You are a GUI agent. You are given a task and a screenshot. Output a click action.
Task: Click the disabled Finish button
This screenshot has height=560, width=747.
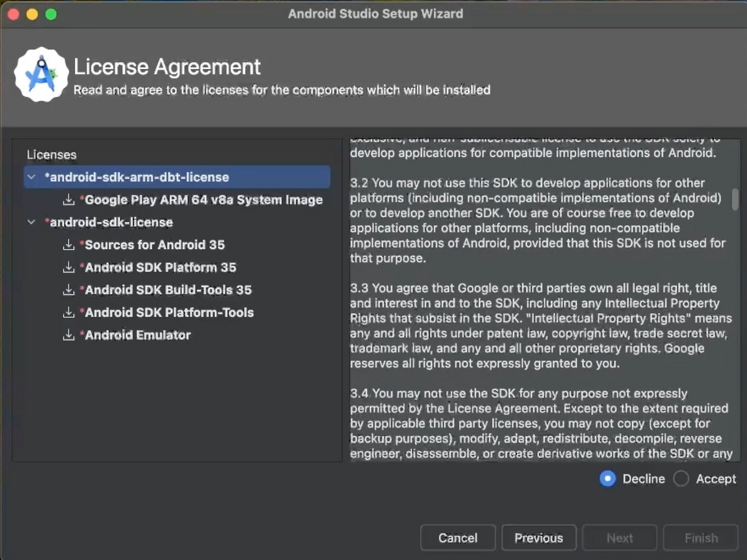[701, 538]
